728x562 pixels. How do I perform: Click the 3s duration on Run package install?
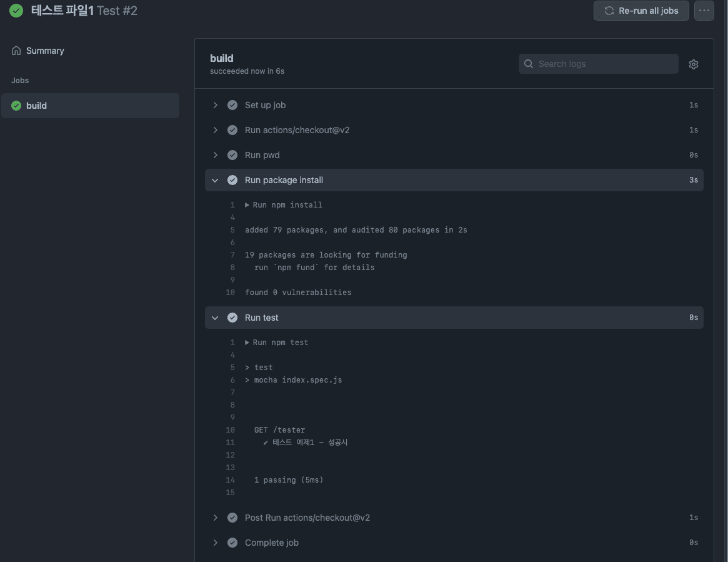(x=693, y=180)
